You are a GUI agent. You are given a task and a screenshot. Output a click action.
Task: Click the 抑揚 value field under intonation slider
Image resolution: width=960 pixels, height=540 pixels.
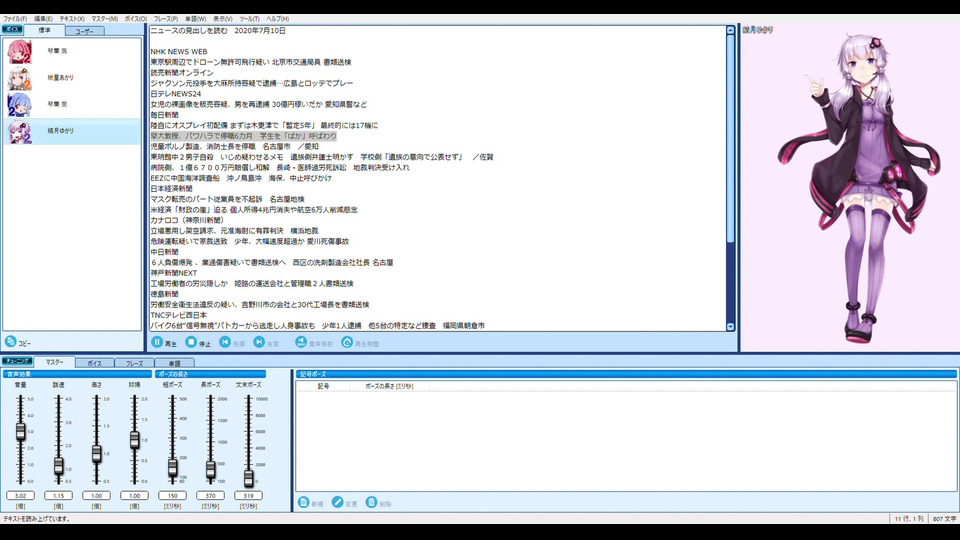coord(134,495)
